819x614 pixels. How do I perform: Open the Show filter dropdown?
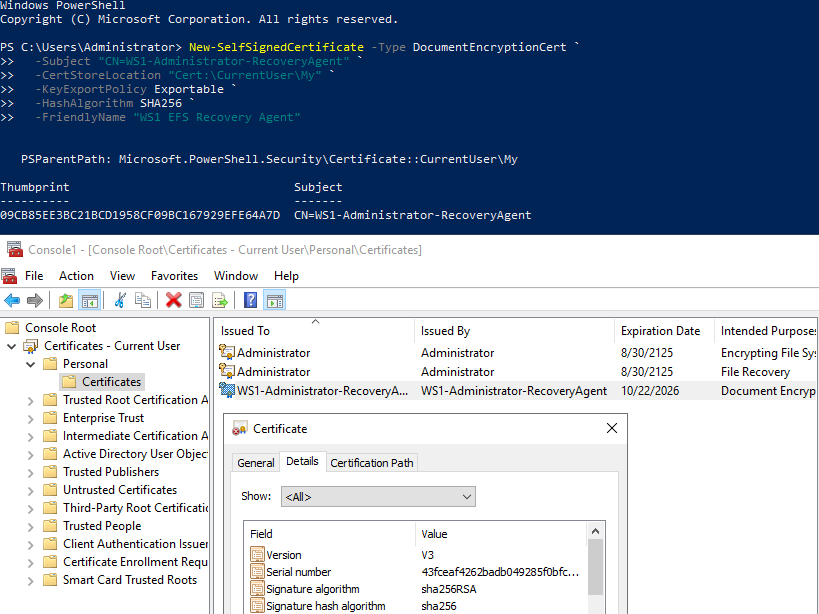click(379, 496)
